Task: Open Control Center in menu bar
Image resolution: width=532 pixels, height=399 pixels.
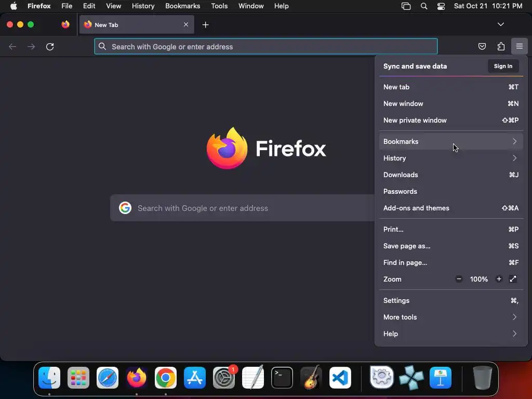Action: (x=441, y=6)
